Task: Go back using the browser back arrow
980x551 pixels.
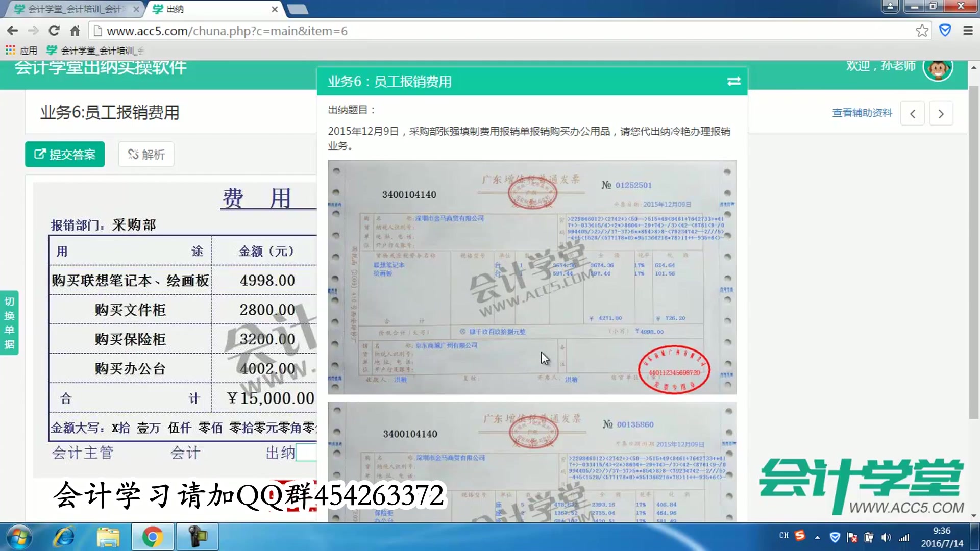Action: pos(12,30)
